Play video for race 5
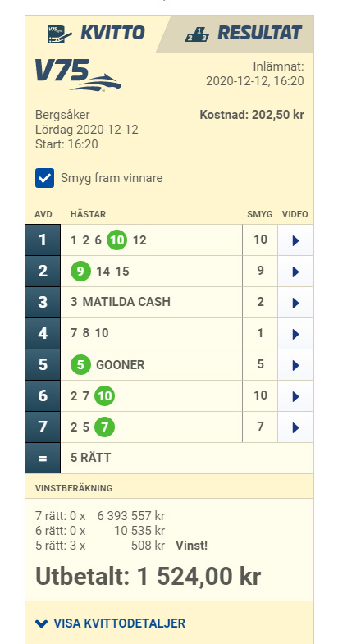The image size is (338, 644). pyautogui.click(x=295, y=365)
